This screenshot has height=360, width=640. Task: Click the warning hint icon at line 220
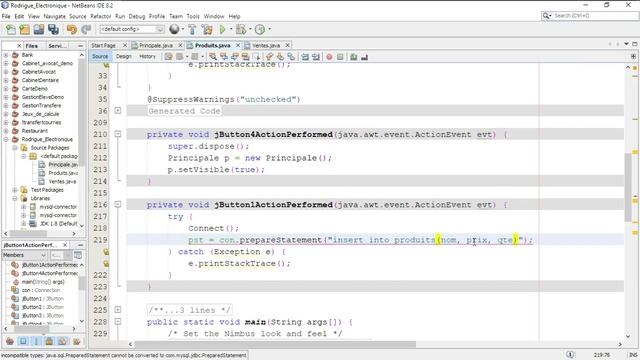(106, 252)
